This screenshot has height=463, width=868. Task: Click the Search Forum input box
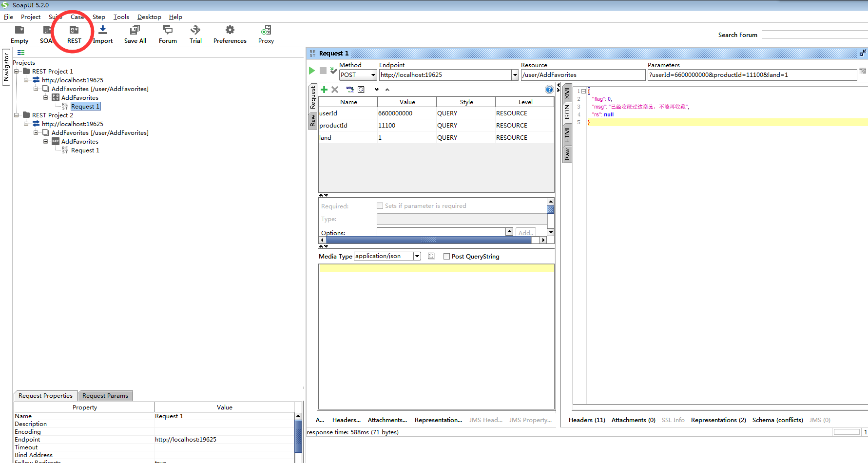[815, 35]
